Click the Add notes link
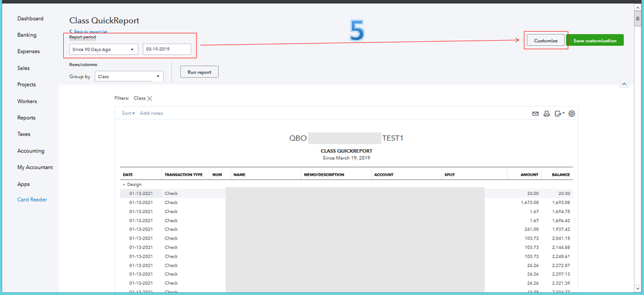 click(x=151, y=113)
